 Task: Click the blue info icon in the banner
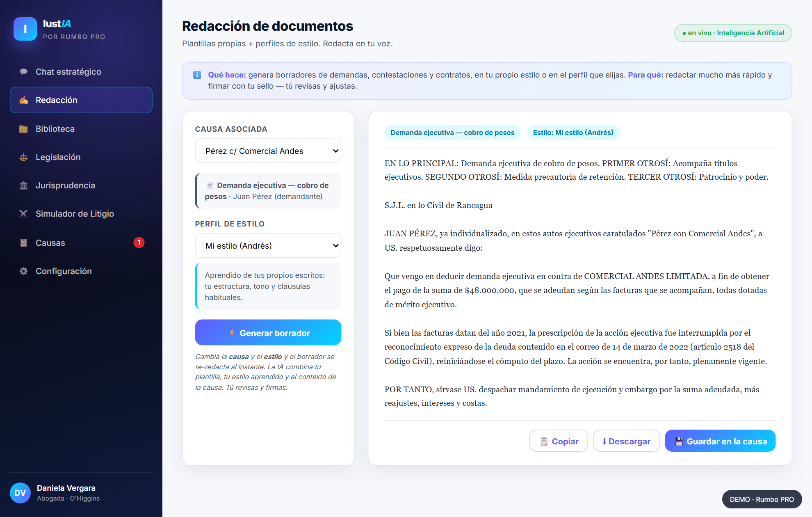click(x=197, y=75)
